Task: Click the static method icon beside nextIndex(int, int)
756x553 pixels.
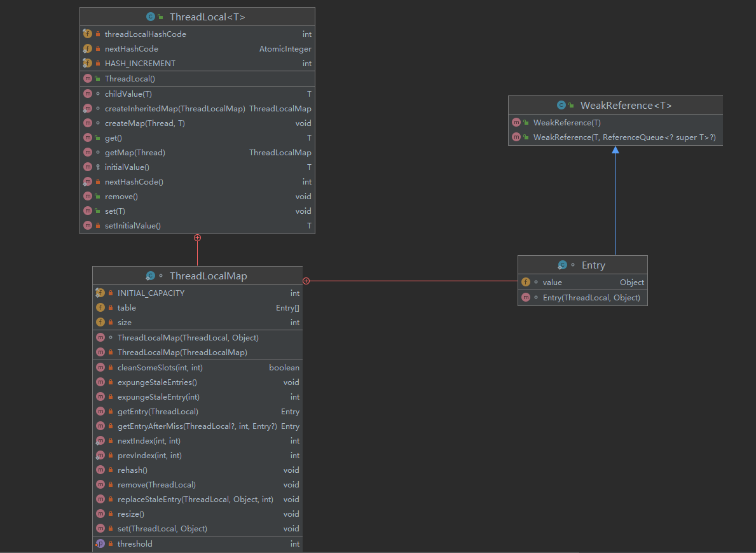Action: click(x=102, y=440)
